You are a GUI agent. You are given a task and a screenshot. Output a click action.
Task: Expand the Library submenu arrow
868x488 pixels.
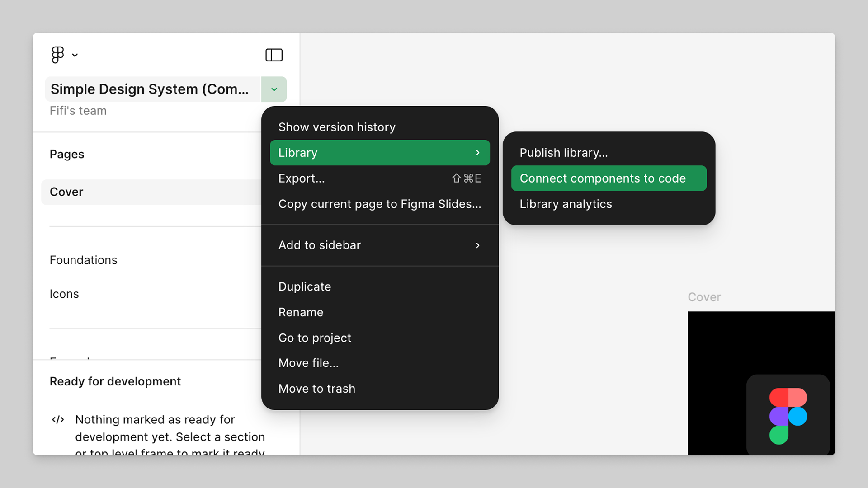pyautogui.click(x=478, y=153)
